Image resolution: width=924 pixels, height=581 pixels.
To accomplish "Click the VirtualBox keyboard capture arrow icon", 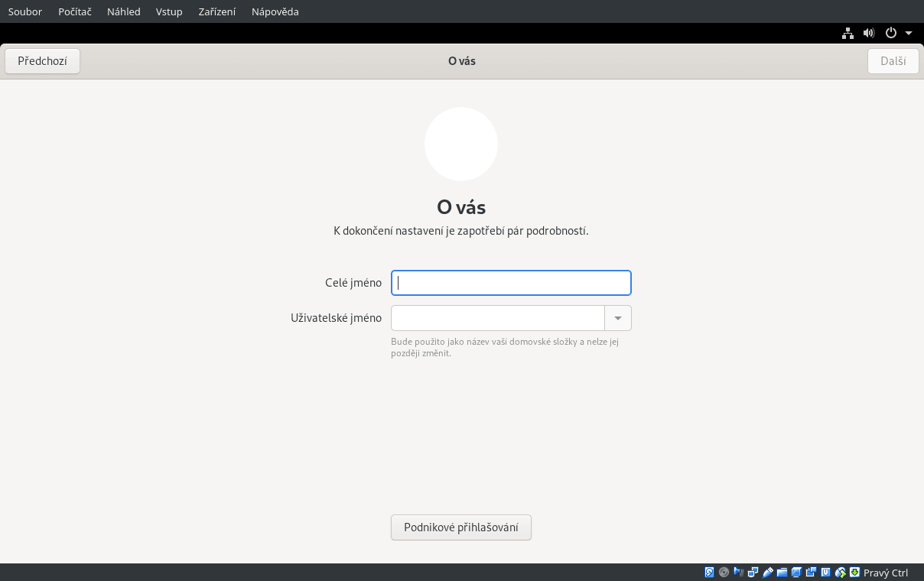I will pos(855,572).
